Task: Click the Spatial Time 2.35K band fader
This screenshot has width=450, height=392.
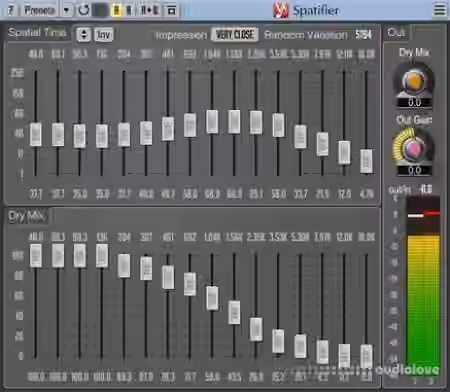Action: tap(256, 122)
